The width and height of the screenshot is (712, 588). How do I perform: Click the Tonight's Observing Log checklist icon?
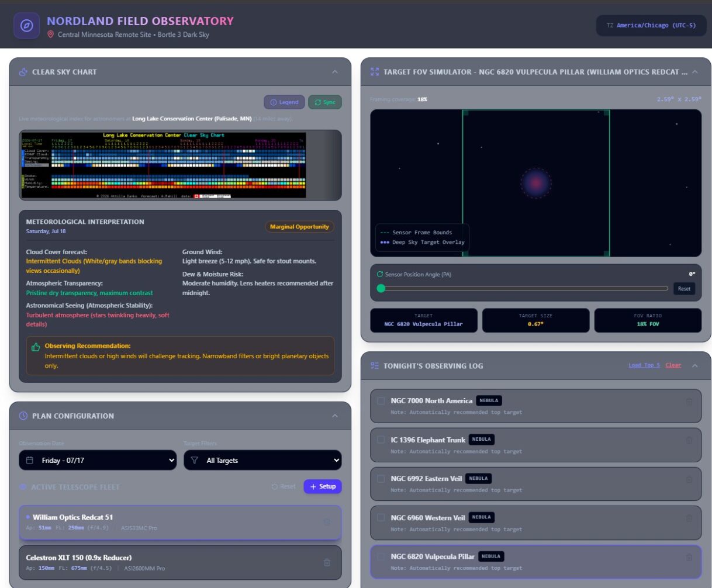[x=375, y=366]
